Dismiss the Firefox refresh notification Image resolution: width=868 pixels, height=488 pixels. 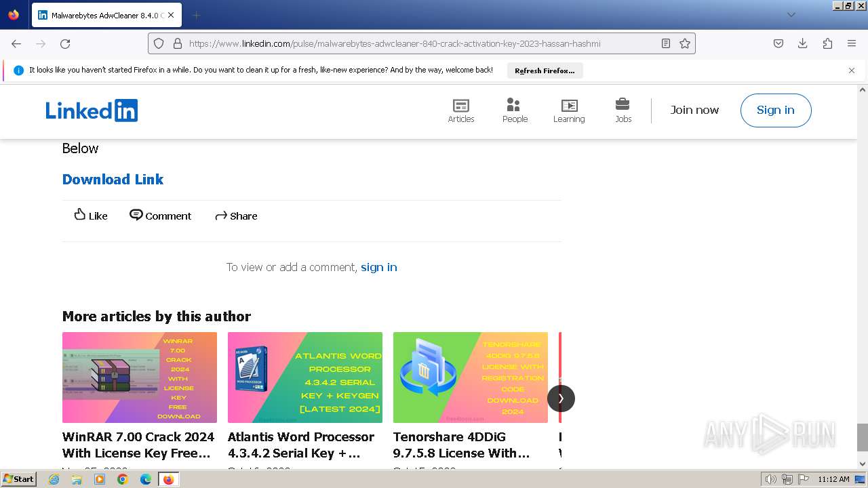[x=852, y=70]
